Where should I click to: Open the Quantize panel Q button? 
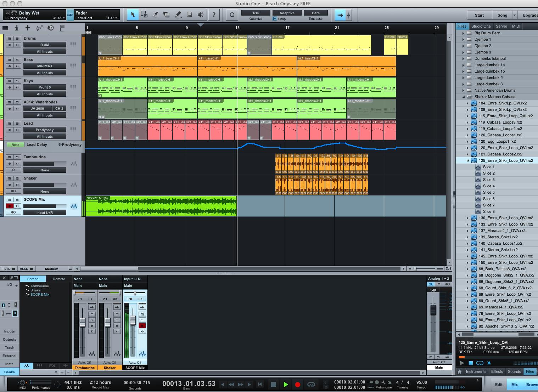[232, 15]
